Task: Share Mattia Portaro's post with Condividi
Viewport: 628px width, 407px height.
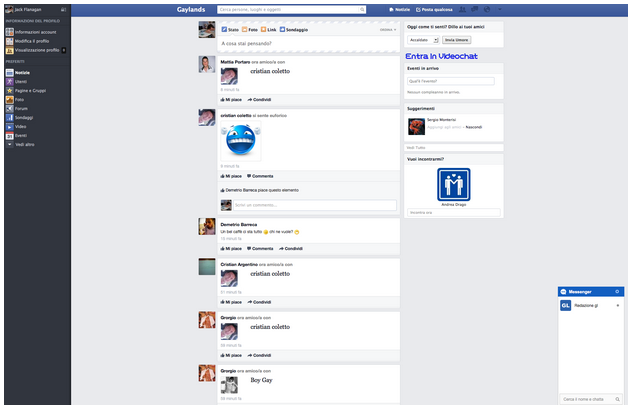Action: pos(259,99)
